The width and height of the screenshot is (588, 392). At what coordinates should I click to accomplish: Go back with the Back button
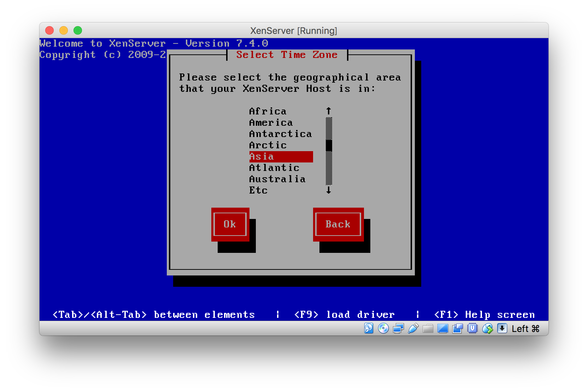click(x=338, y=224)
